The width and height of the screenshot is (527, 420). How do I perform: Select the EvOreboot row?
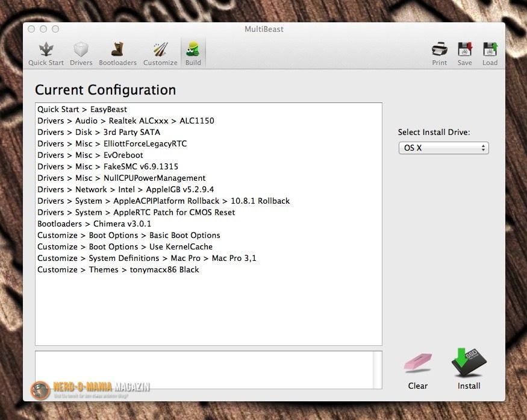point(208,155)
